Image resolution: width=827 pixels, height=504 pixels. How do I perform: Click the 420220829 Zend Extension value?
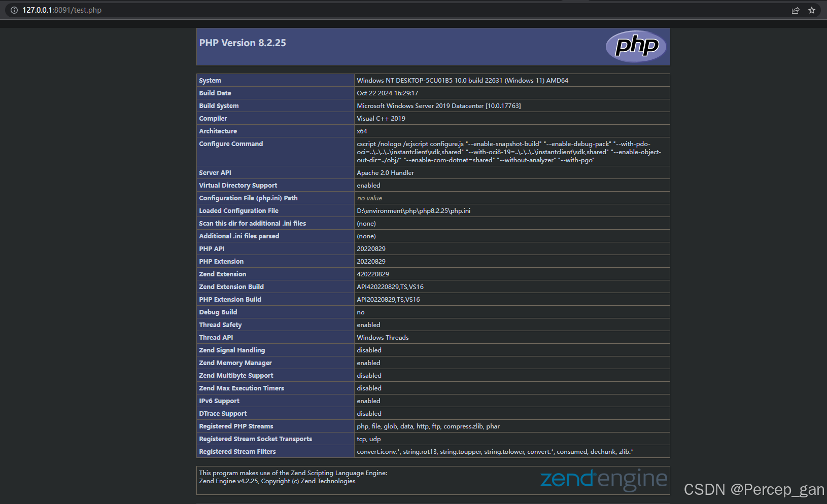click(373, 274)
